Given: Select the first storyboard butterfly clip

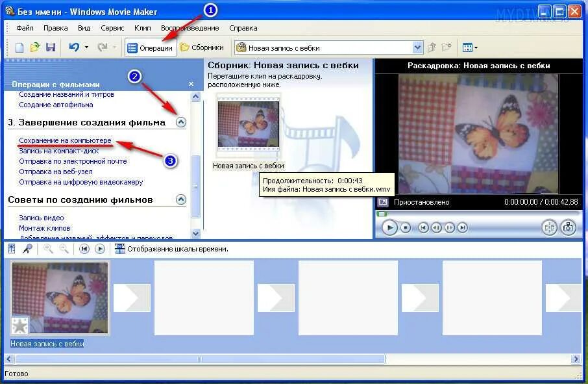Looking at the screenshot, I should (60, 298).
